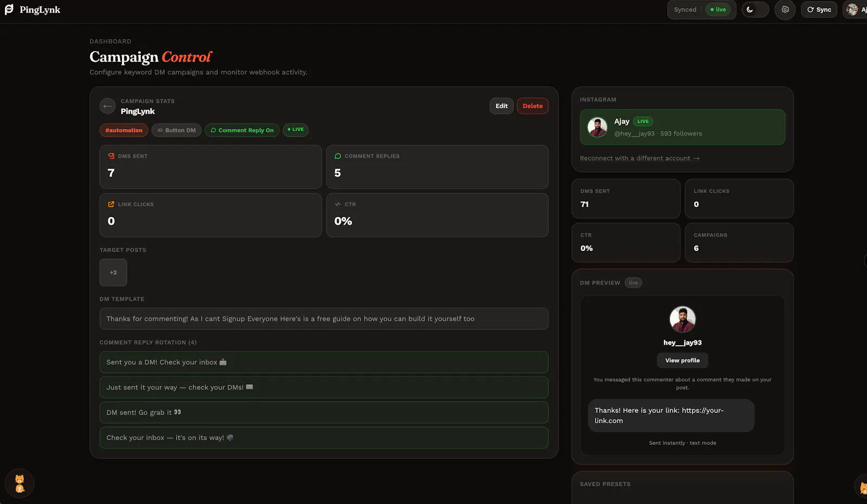Click the Ajay Instagram account card
This screenshot has width=867, height=504.
pos(683,127)
